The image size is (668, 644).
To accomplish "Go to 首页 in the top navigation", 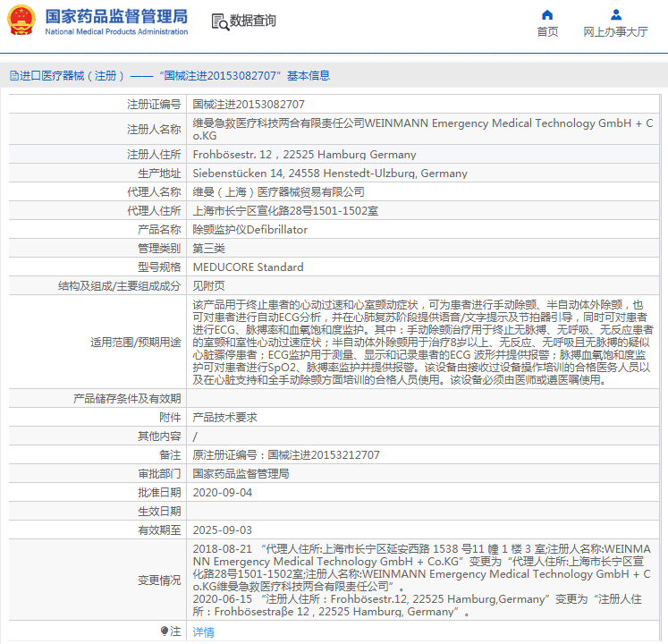I will point(547,32).
